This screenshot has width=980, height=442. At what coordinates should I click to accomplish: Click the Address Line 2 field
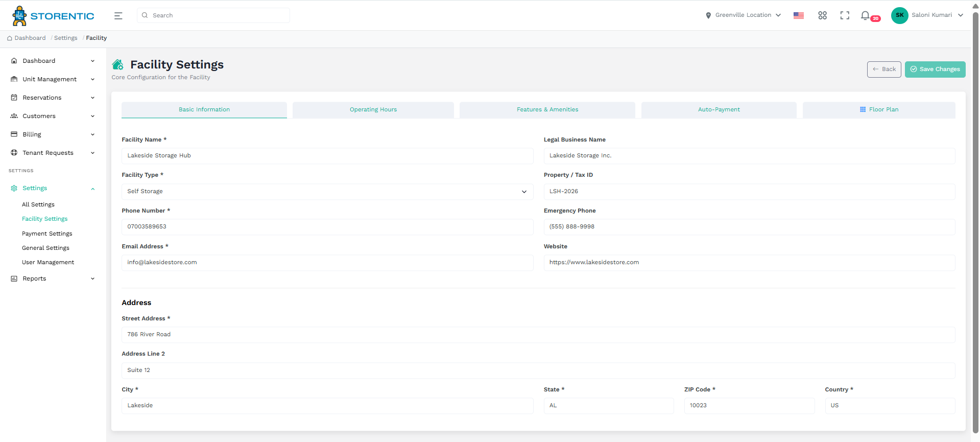(538, 370)
